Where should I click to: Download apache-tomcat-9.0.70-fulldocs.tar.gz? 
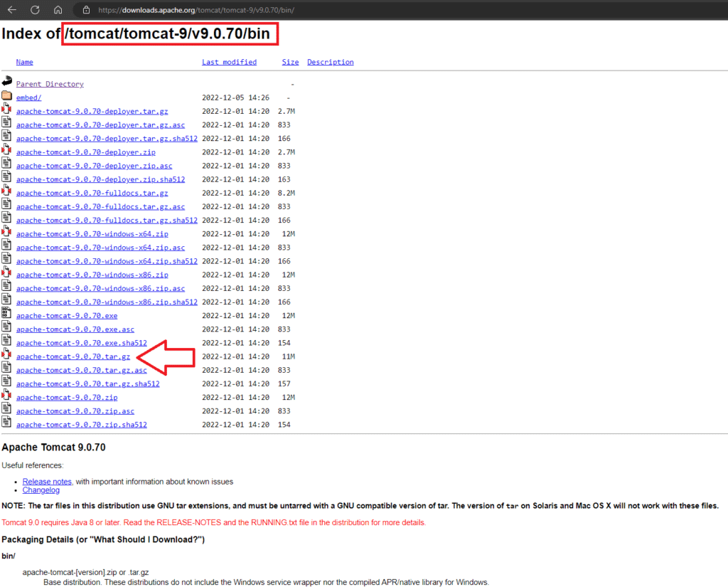coord(92,194)
